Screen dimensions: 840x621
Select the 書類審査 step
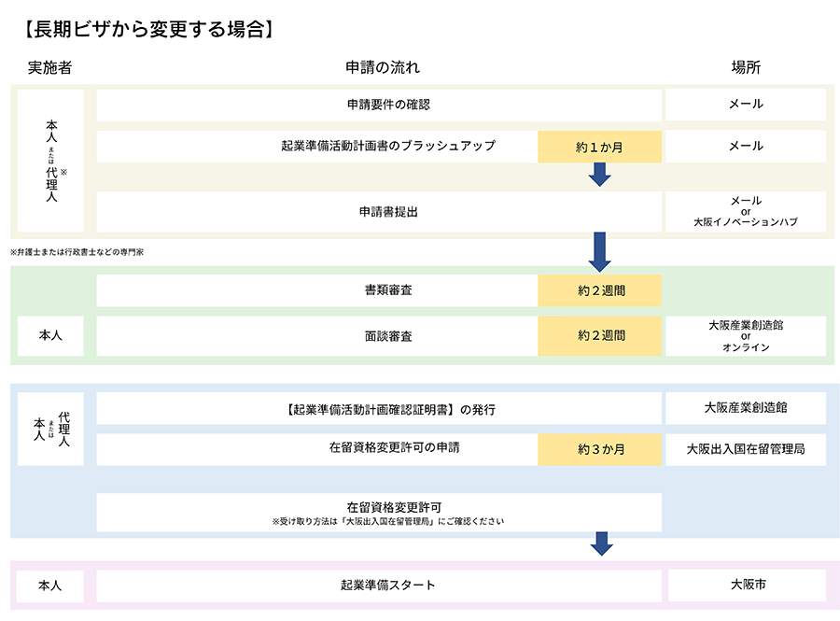coord(317,290)
